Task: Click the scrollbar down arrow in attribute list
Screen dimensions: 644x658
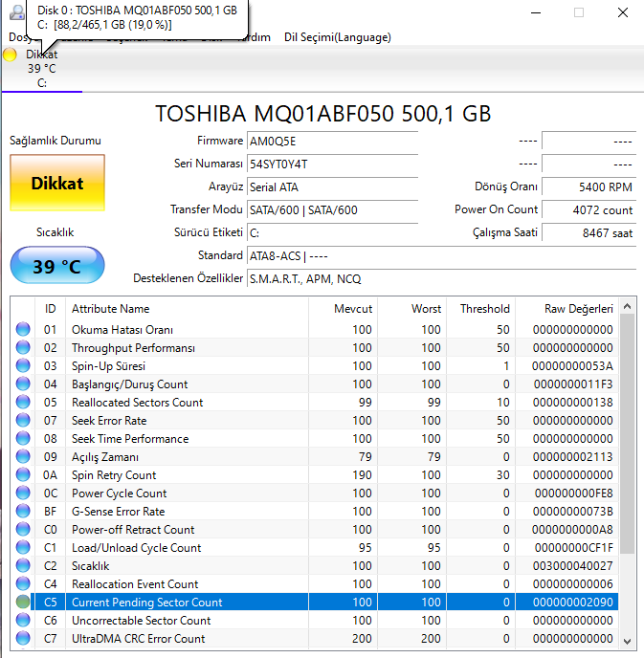Action: coord(627,642)
